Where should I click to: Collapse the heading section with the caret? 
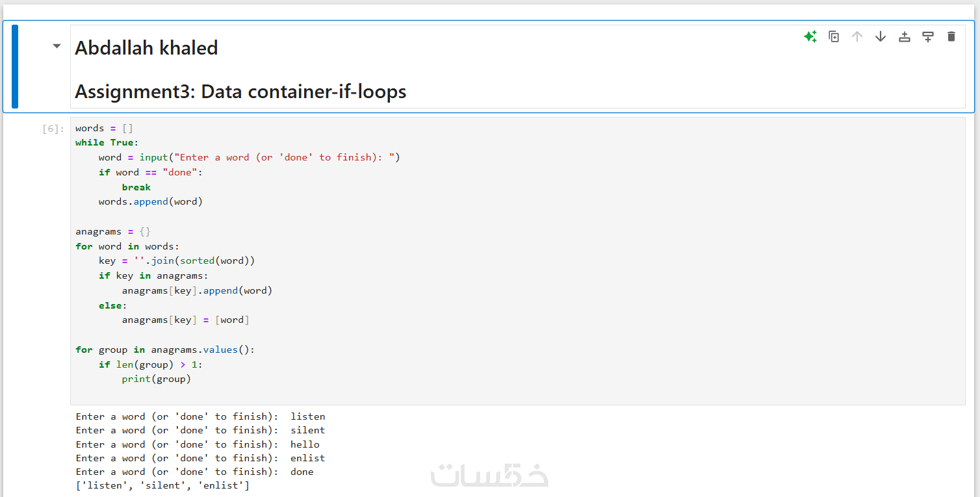coord(57,46)
